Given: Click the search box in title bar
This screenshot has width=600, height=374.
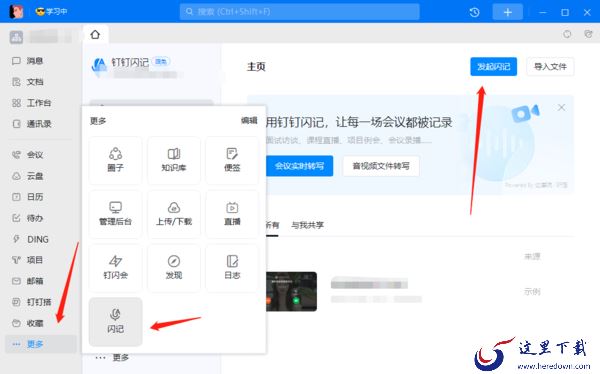Looking at the screenshot, I should point(300,12).
